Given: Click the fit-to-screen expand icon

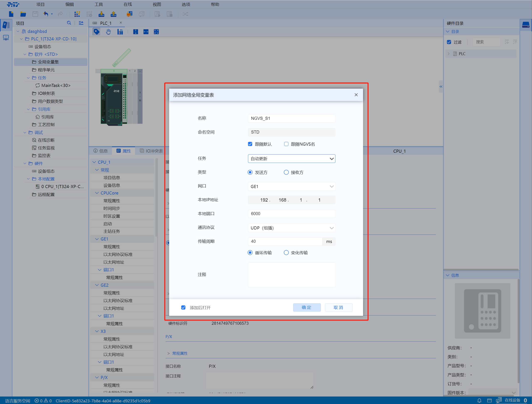Looking at the screenshot, I should [x=156, y=32].
